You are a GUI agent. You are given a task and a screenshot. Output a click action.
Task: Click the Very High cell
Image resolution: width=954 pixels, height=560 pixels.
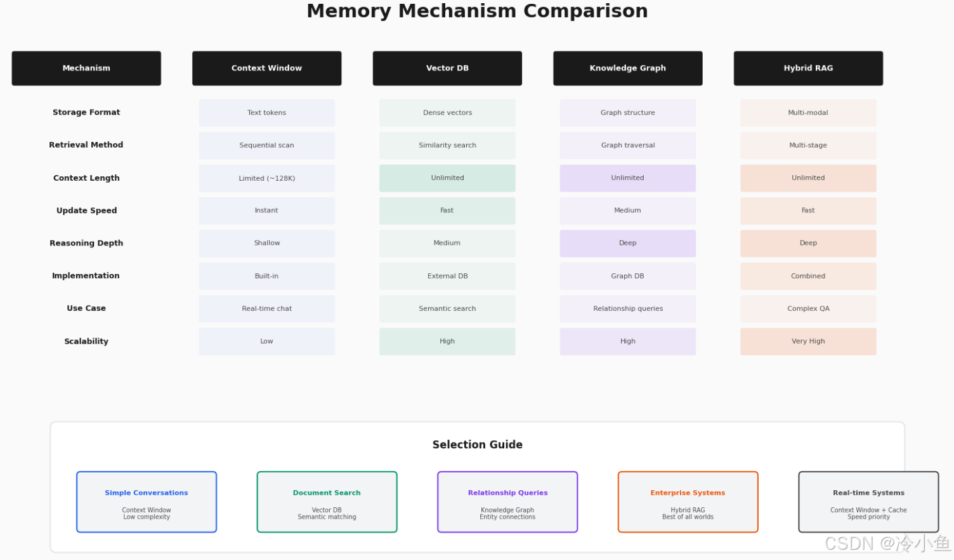[x=808, y=341]
